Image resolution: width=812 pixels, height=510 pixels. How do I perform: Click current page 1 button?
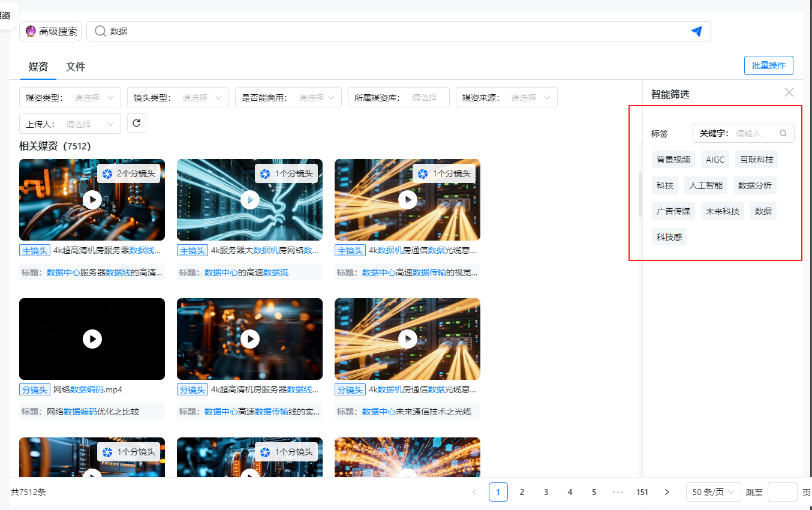498,492
